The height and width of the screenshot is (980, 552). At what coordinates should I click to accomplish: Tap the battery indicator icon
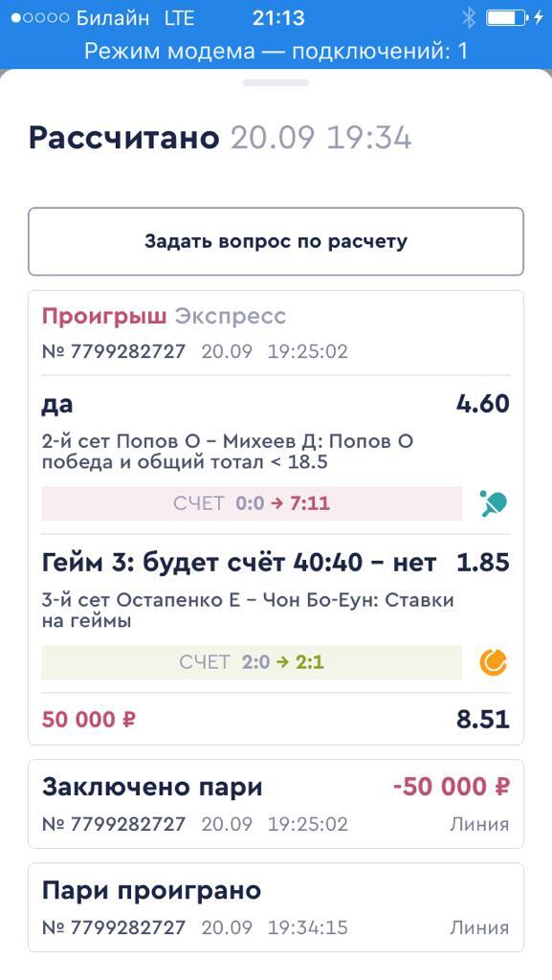[x=506, y=18]
